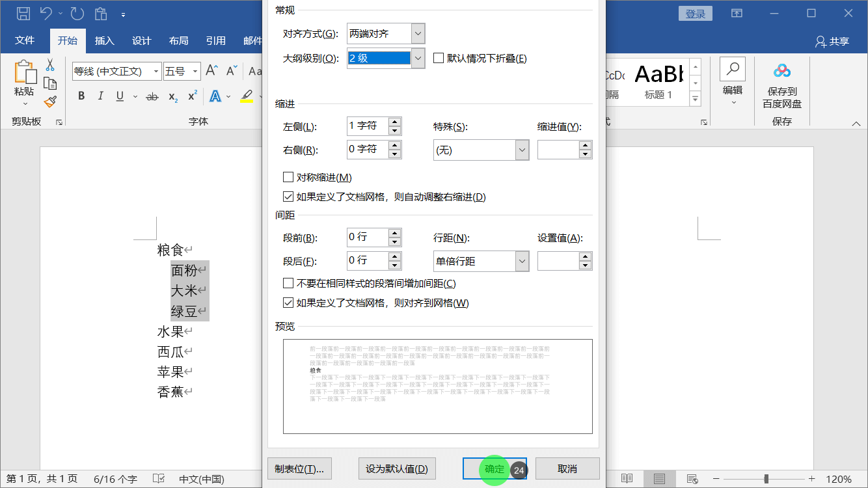Apply underline formatting

point(120,96)
